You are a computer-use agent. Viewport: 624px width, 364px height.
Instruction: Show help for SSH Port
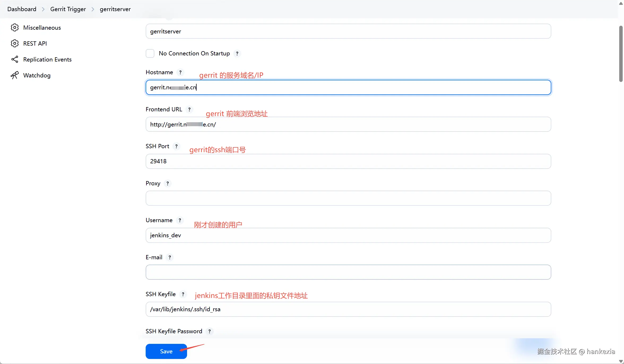point(176,146)
